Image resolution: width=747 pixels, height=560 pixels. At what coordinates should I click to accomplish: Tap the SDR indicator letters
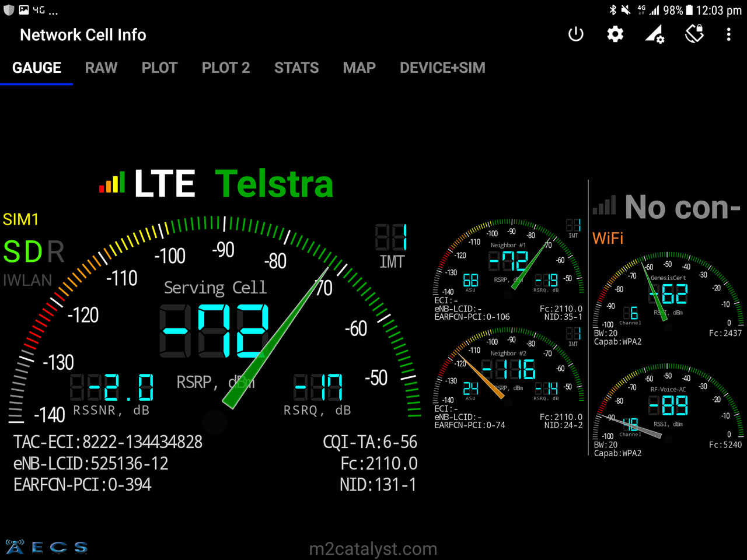click(34, 252)
